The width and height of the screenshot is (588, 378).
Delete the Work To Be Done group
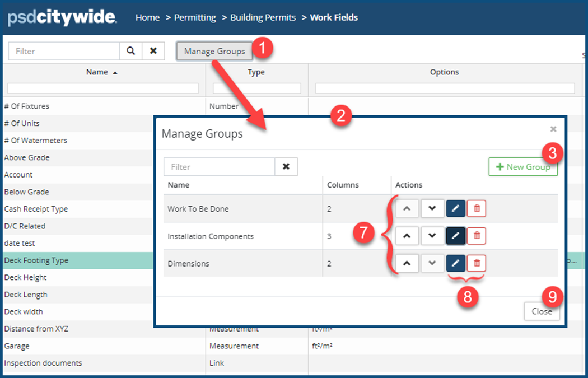[x=477, y=209]
